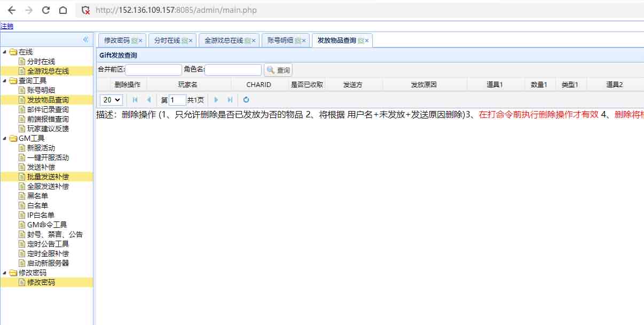Click the 注销 logout link
This screenshot has height=325, width=644.
(6, 26)
